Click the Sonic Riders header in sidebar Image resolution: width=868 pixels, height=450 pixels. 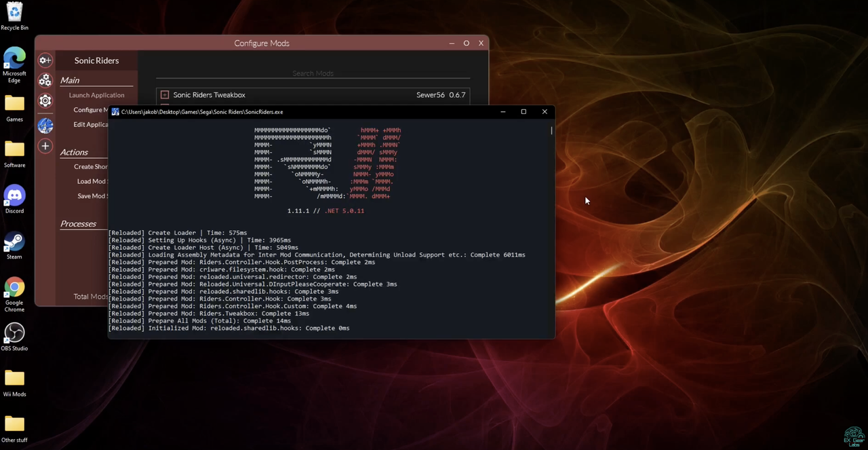(96, 60)
